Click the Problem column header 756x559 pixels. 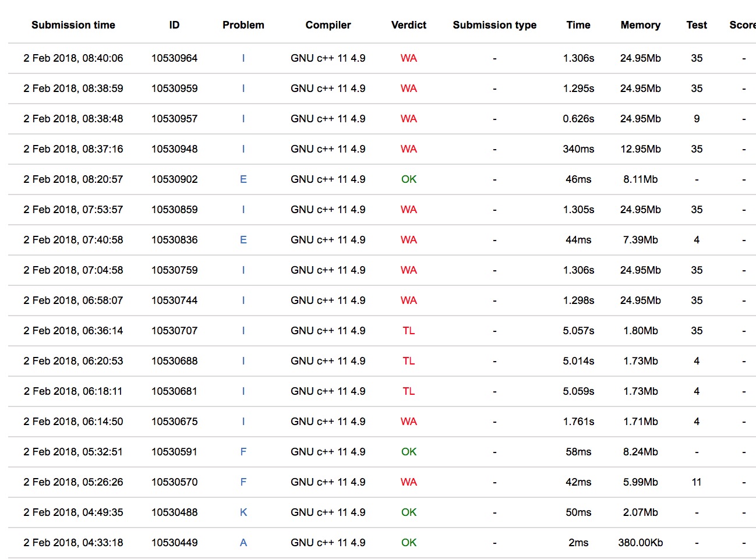tap(243, 25)
